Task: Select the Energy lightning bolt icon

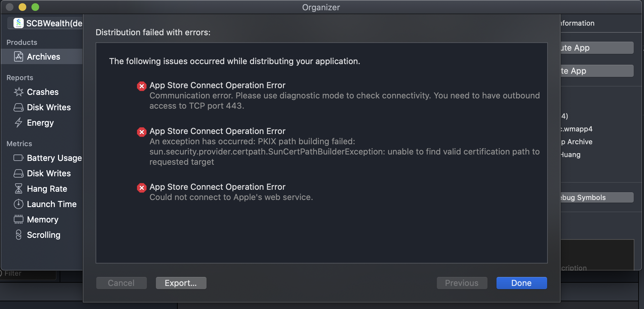Action: click(19, 122)
